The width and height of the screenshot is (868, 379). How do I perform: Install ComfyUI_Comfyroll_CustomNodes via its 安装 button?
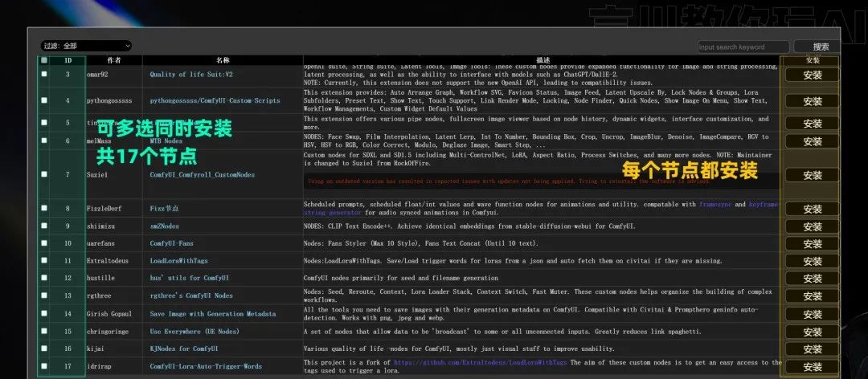812,175
